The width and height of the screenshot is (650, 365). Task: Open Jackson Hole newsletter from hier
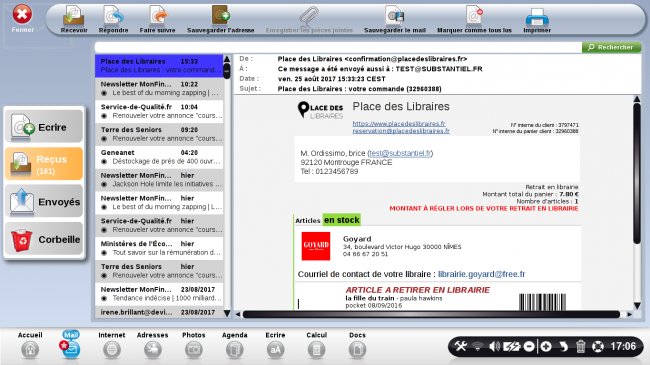click(159, 180)
